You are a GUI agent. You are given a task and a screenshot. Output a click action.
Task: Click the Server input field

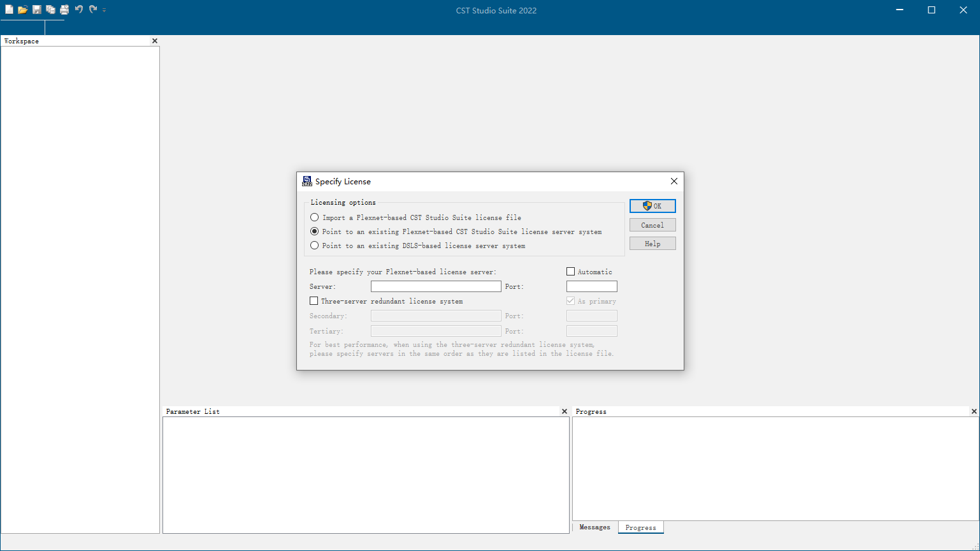point(436,286)
